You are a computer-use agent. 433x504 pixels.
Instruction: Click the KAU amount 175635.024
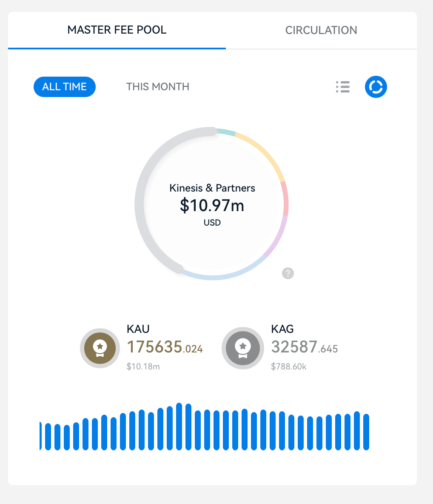click(x=165, y=347)
